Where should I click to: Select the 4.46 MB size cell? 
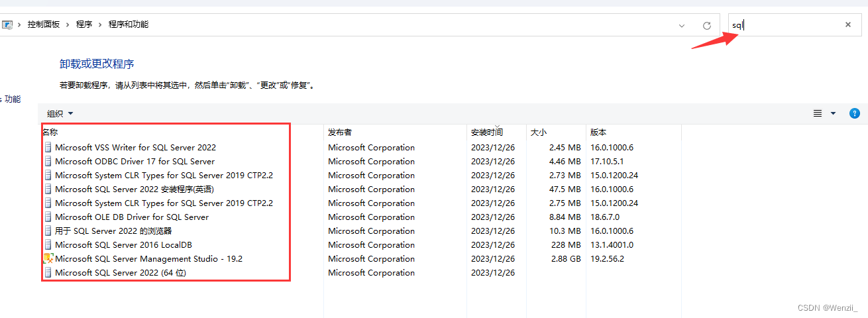565,162
